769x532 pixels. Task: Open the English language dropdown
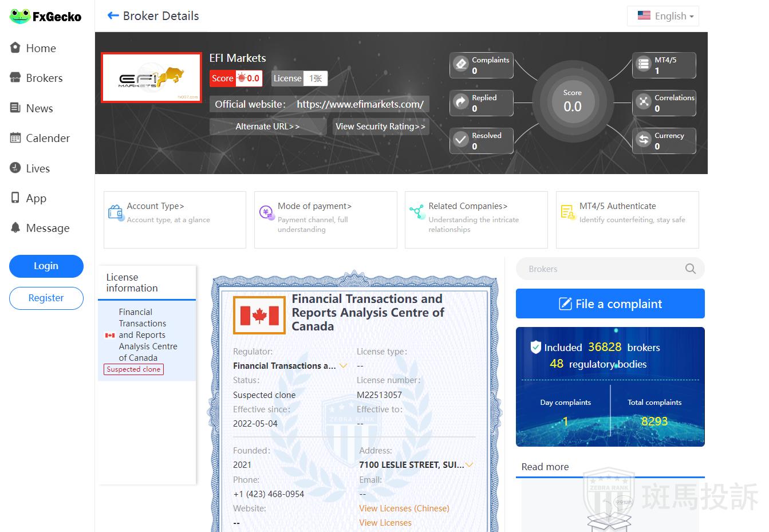click(663, 16)
